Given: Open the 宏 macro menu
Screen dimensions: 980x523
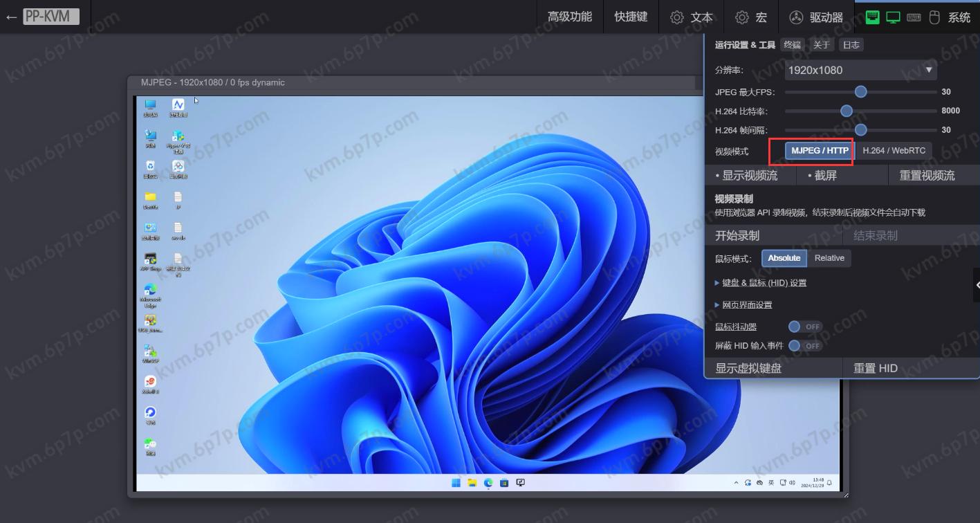Looking at the screenshot, I should 751,17.
